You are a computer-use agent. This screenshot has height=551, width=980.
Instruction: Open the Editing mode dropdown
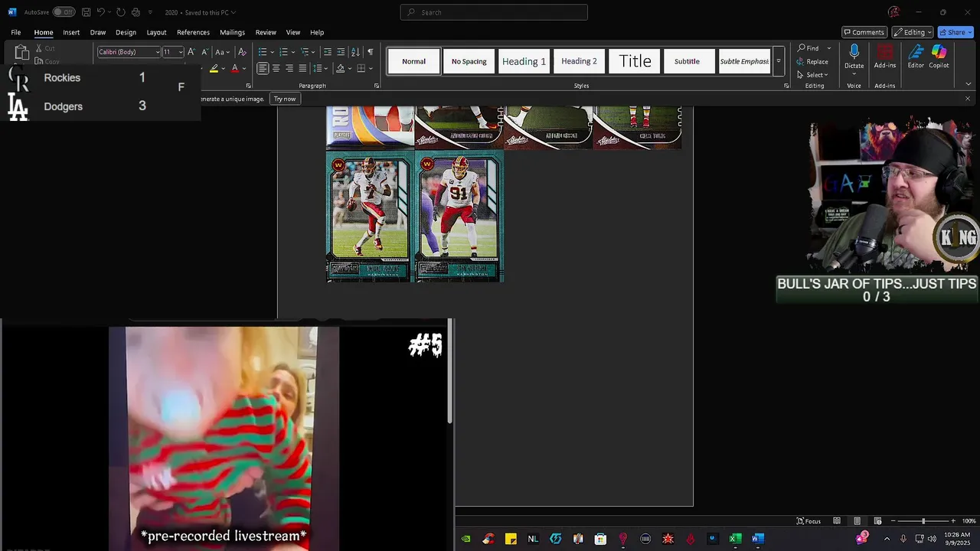[913, 32]
